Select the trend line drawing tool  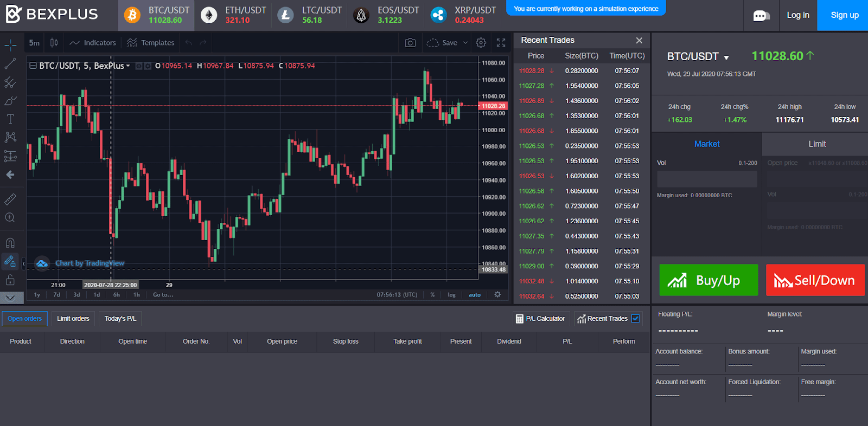(x=10, y=64)
